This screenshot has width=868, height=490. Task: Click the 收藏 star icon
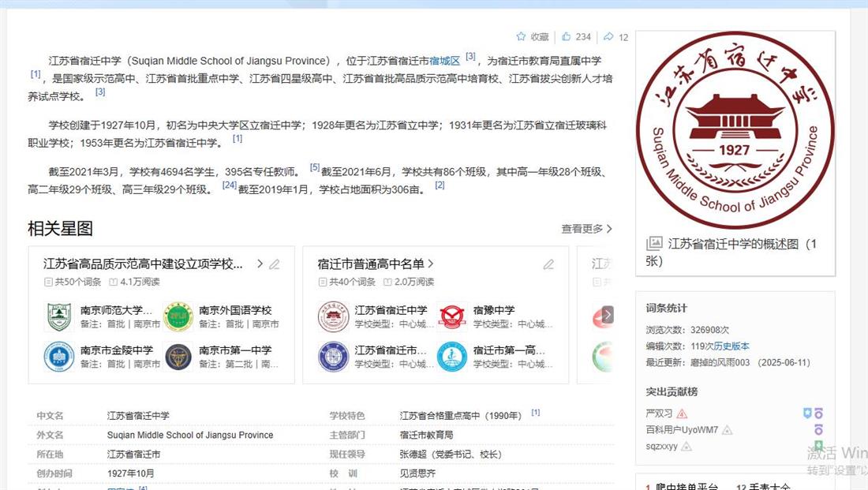pyautogui.click(x=521, y=36)
